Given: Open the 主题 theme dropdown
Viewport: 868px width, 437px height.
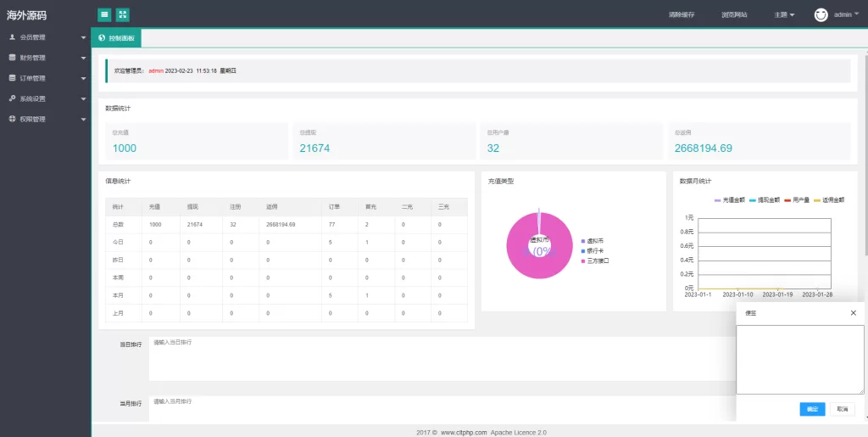Looking at the screenshot, I should [783, 14].
